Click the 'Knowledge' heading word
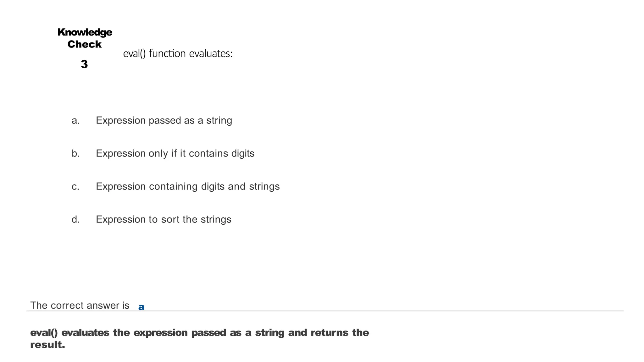The height and width of the screenshot is (362, 644). [x=85, y=32]
